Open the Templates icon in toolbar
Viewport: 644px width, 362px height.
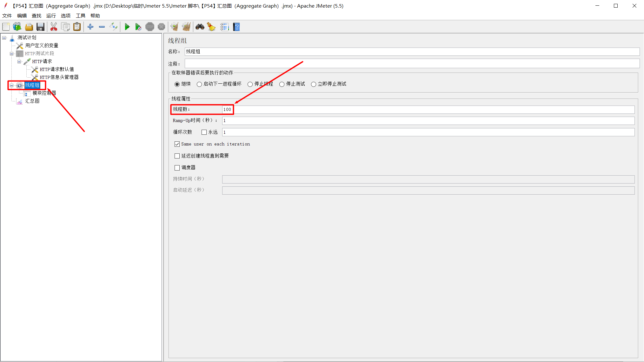pyautogui.click(x=17, y=27)
